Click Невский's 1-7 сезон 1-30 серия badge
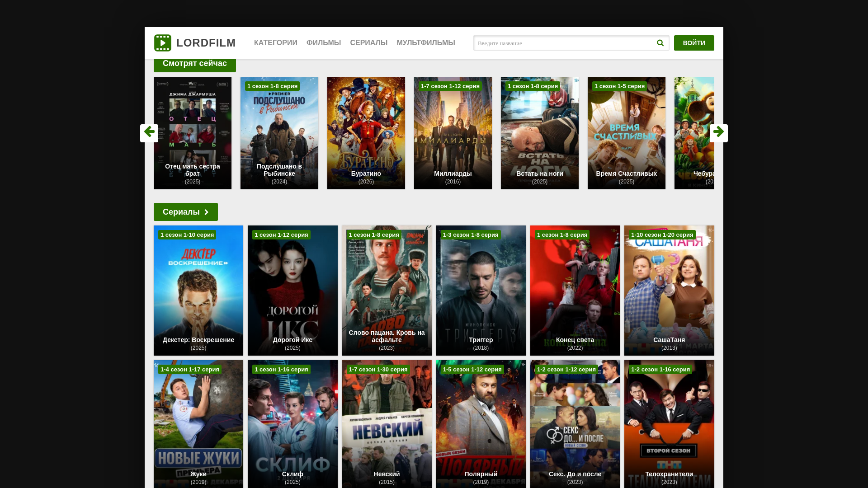The height and width of the screenshot is (488, 868). (378, 370)
